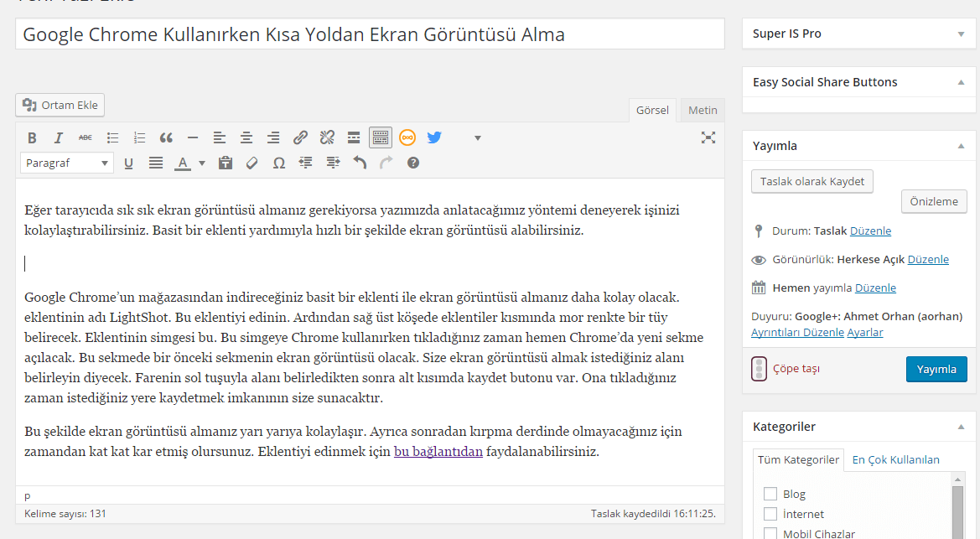Check the Mobil Cihazlar category checkbox

[770, 533]
